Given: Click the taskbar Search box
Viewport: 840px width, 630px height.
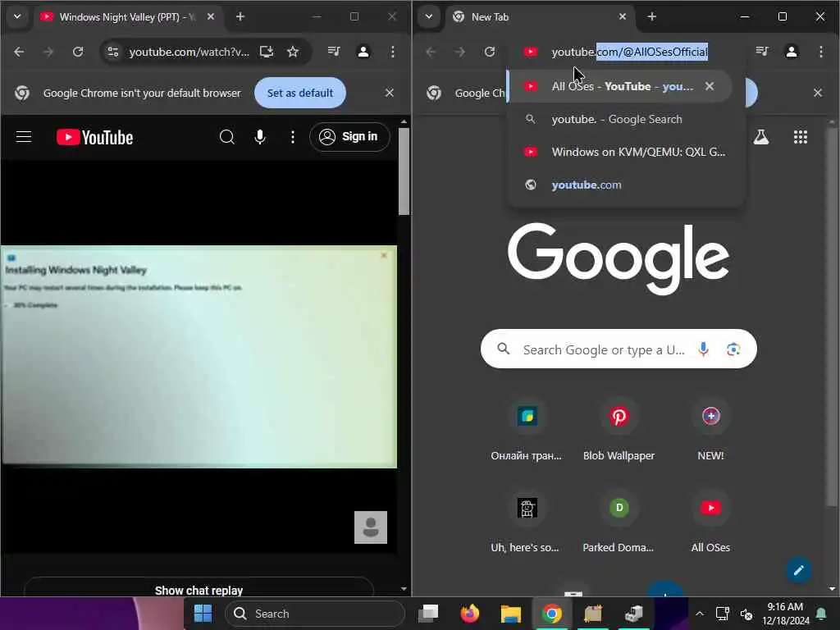Looking at the screenshot, I should click(x=315, y=614).
